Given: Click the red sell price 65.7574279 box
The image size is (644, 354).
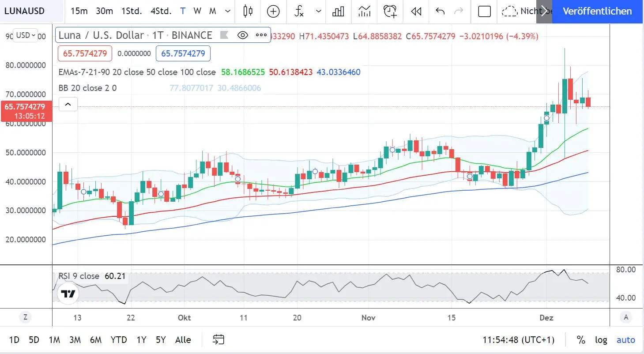Looking at the screenshot, I should coord(85,54).
